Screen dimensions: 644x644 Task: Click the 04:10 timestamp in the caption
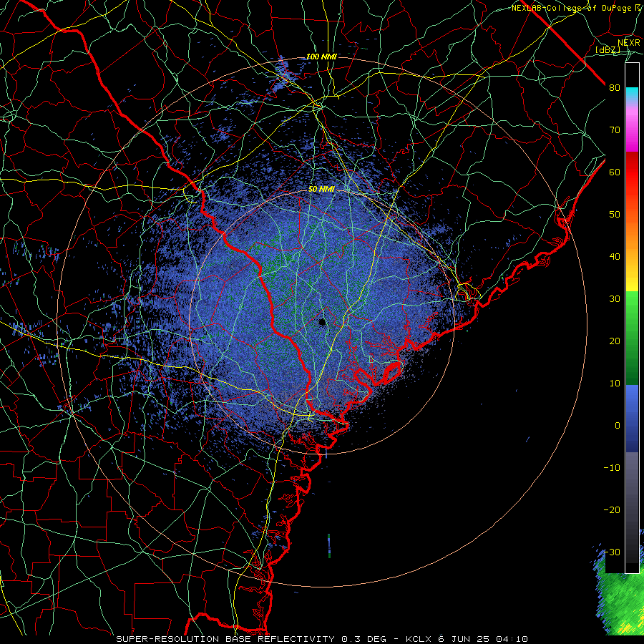point(512,639)
